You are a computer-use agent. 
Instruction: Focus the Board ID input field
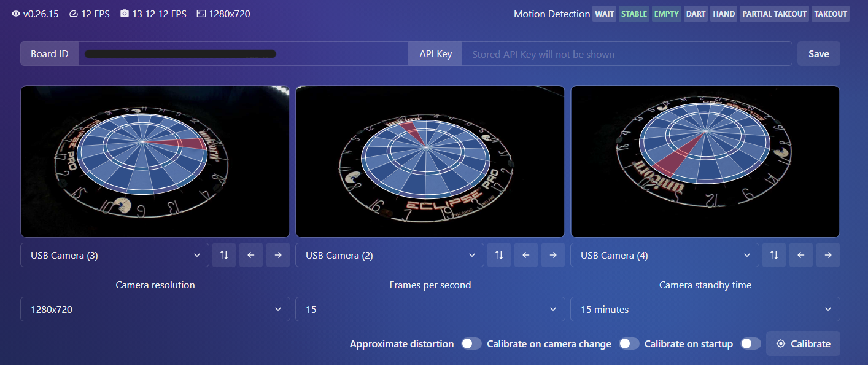pyautogui.click(x=244, y=53)
